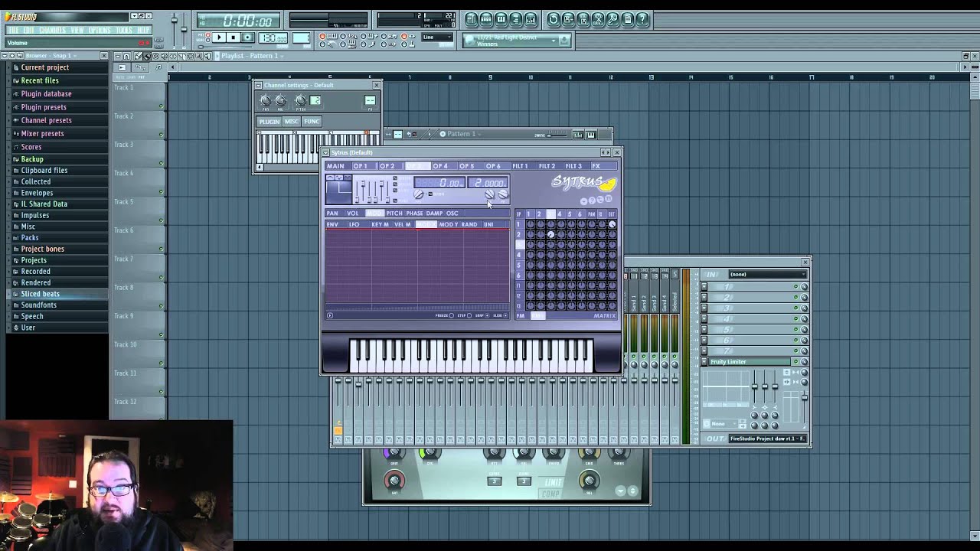Click the FX selector in Channel settings
The image size is (980, 551).
click(370, 100)
